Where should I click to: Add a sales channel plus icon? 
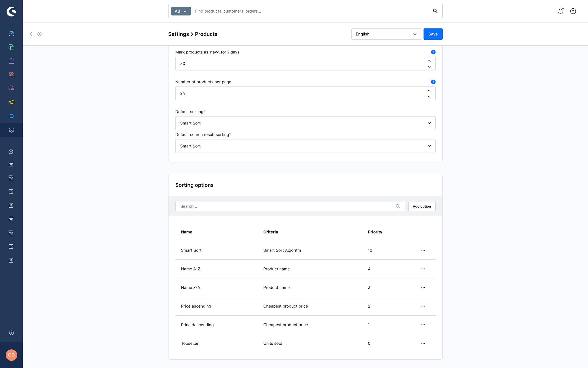point(11,152)
